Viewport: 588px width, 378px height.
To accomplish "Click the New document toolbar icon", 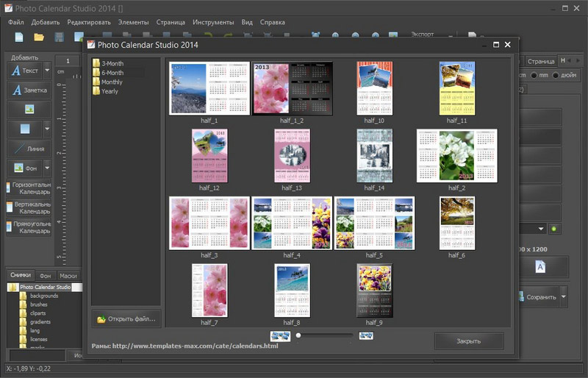I will (x=19, y=37).
